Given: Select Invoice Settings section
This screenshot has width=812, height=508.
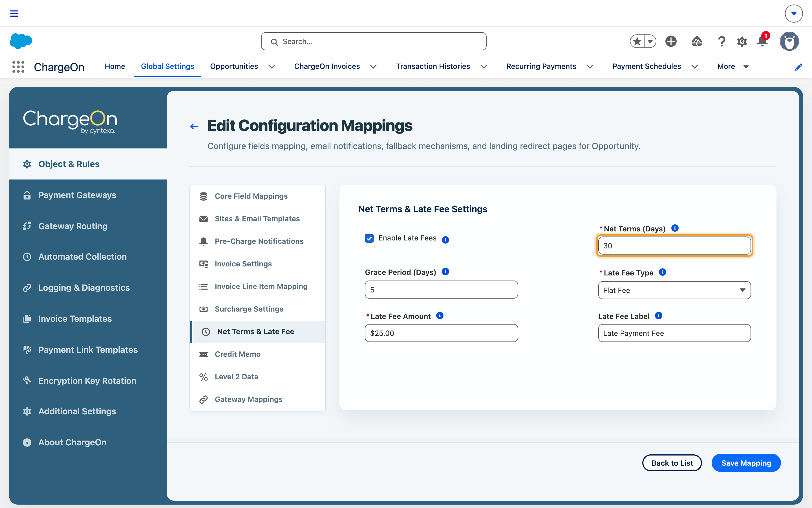Looking at the screenshot, I should 258,264.
